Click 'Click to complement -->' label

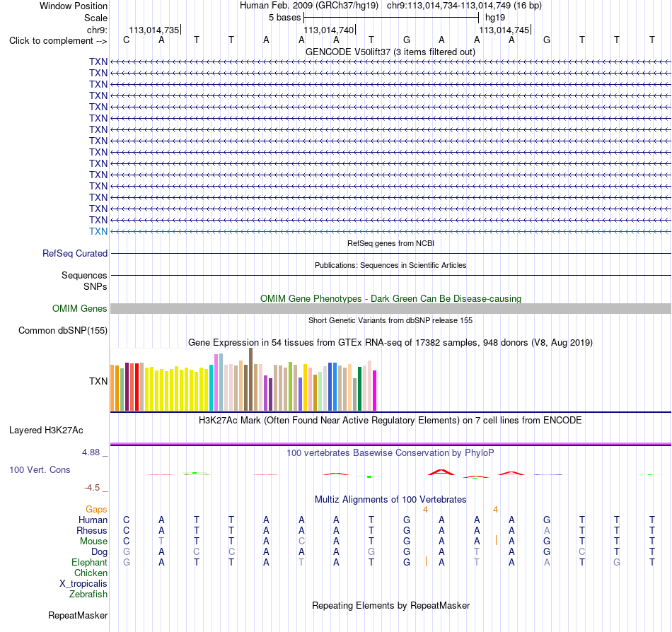[58, 41]
